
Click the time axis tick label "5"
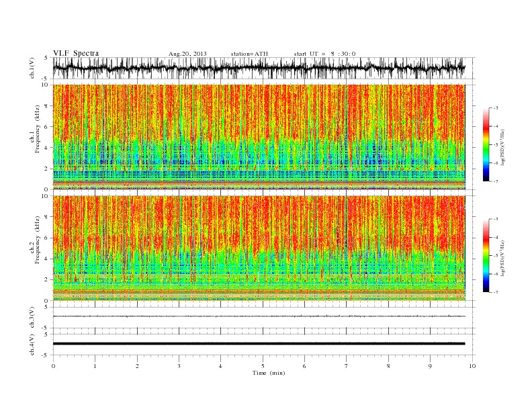[x=263, y=366]
